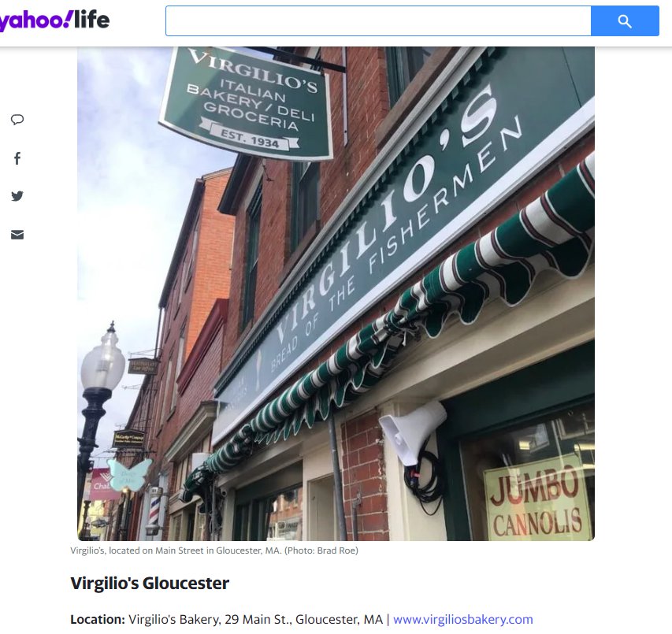Click the striped barber pole in photo
672x634 pixels.
click(154, 510)
